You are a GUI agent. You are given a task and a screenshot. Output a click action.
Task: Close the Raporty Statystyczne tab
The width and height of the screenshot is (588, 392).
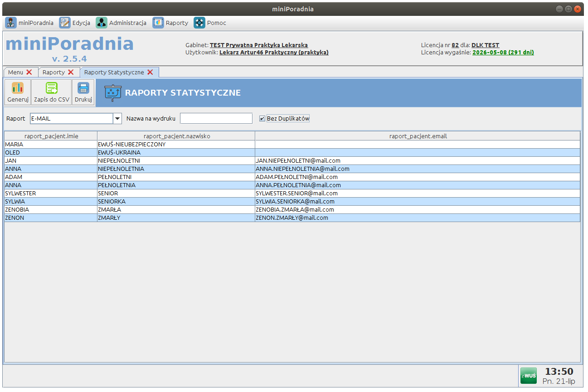pos(150,72)
